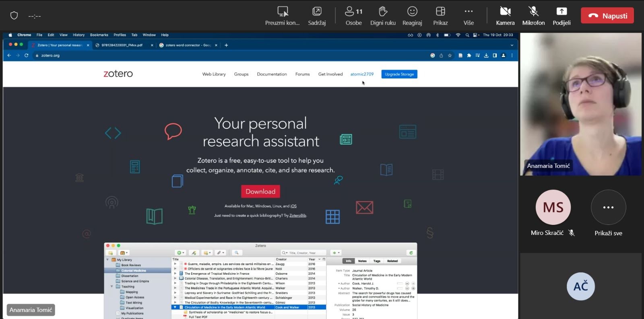Open Chrome three-dot menu
The height and width of the screenshot is (319, 644).
pyautogui.click(x=512, y=56)
